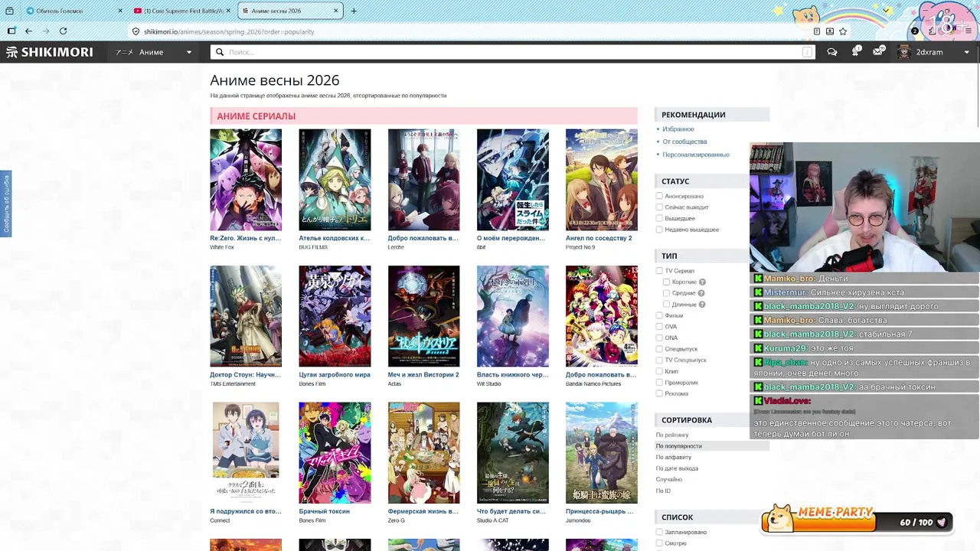Toggle the Сейчас выходит checkbox
The image size is (980, 551).
click(659, 207)
